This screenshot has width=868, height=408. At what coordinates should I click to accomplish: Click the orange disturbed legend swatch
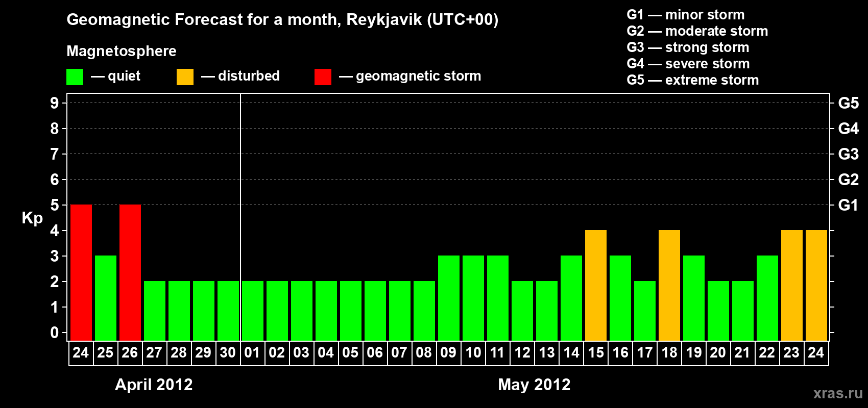point(185,77)
